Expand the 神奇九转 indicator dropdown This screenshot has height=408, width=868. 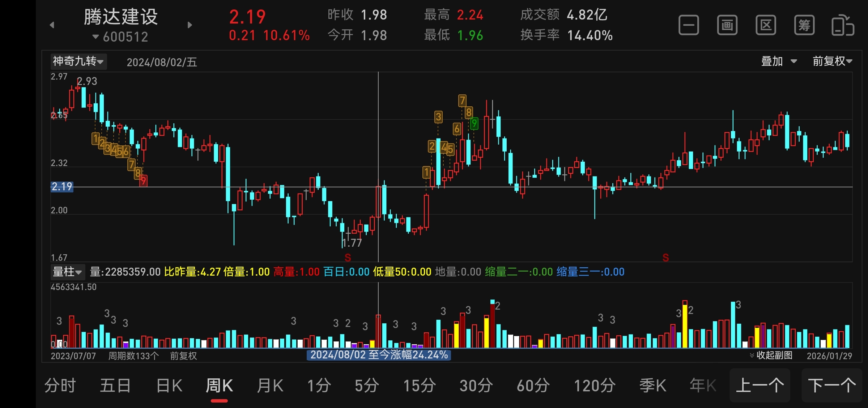click(x=78, y=61)
